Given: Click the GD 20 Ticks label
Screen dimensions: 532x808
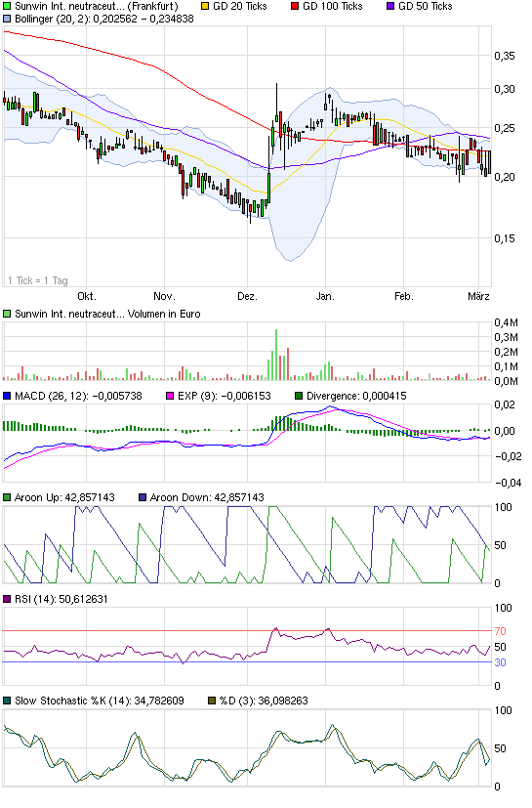Looking at the screenshot, I should [240, 6].
